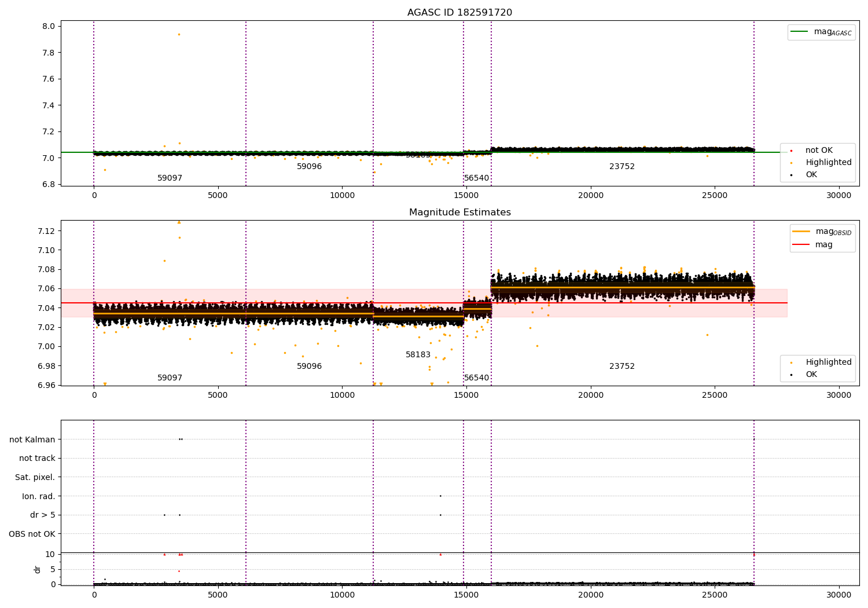
Task: Click the "Magnitude Estimates" plot title
Action: pos(459,213)
